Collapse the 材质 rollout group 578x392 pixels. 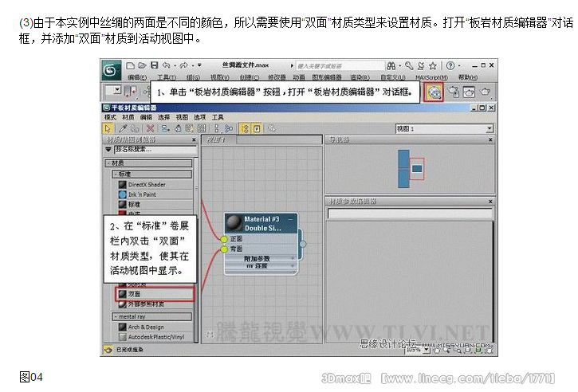tap(148, 163)
